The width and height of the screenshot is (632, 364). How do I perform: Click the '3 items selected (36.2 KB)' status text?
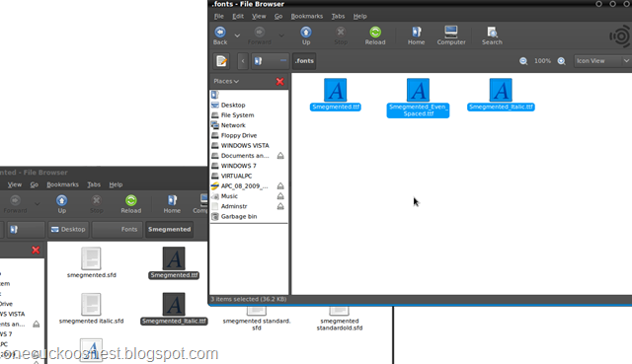pyautogui.click(x=248, y=299)
